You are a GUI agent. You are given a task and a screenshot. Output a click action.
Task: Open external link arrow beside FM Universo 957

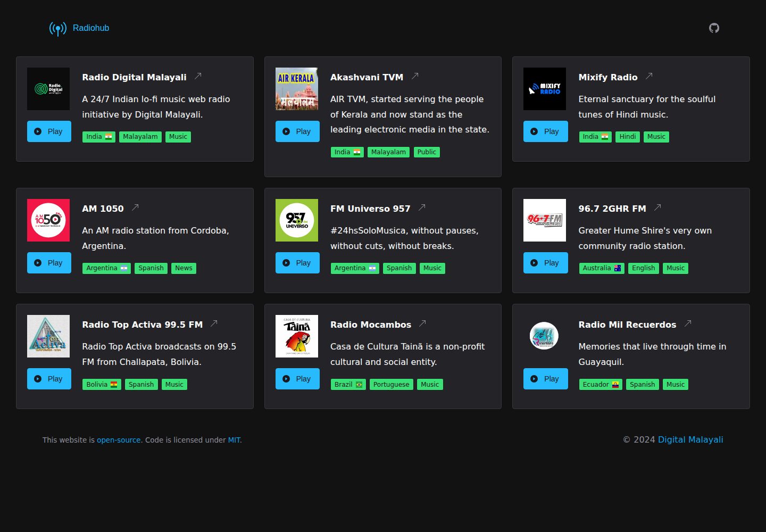[422, 207]
